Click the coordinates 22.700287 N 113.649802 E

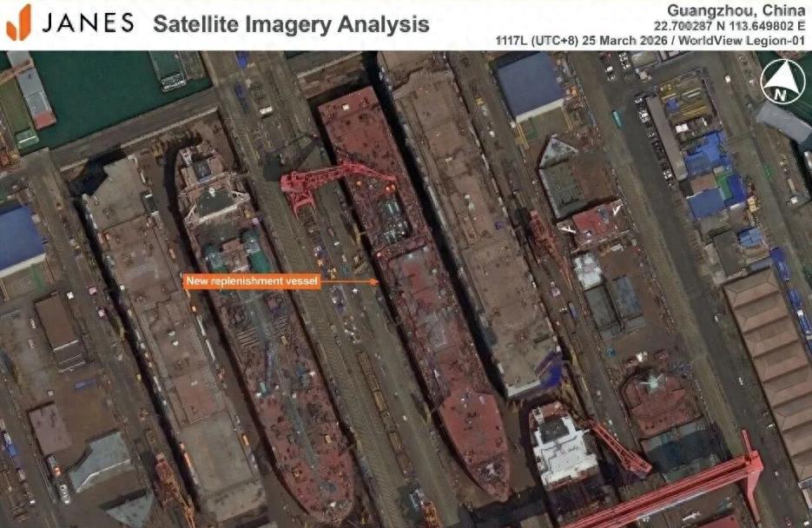(729, 26)
